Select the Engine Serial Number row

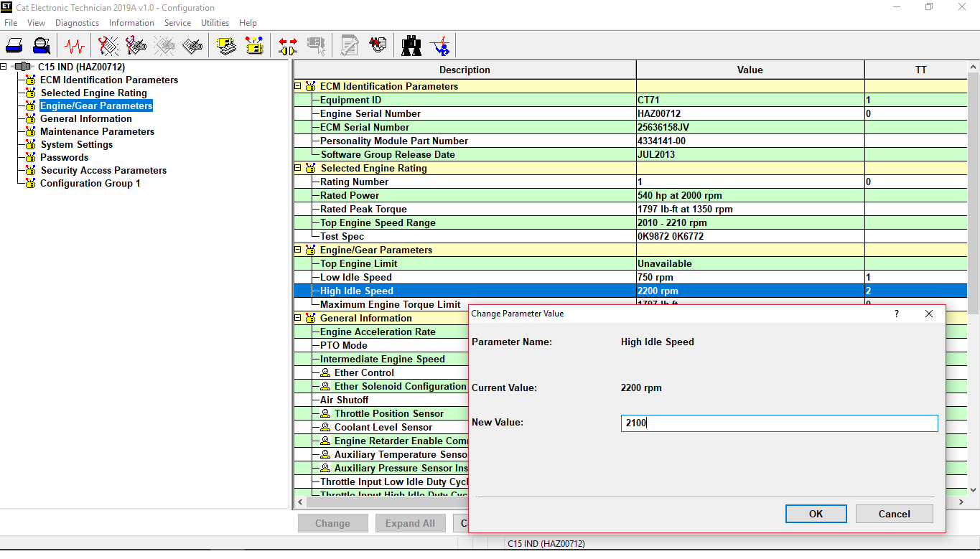pos(631,114)
